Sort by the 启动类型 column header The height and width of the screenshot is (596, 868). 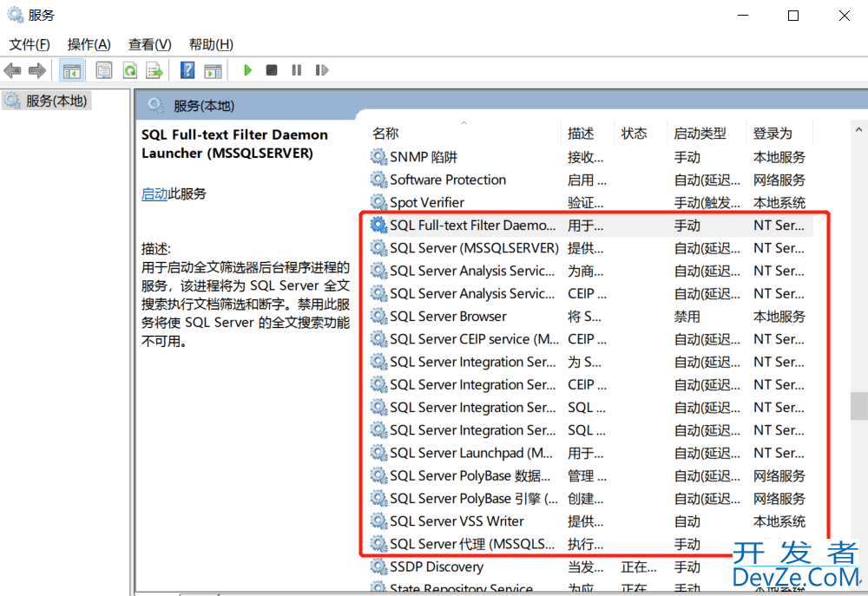tap(700, 134)
